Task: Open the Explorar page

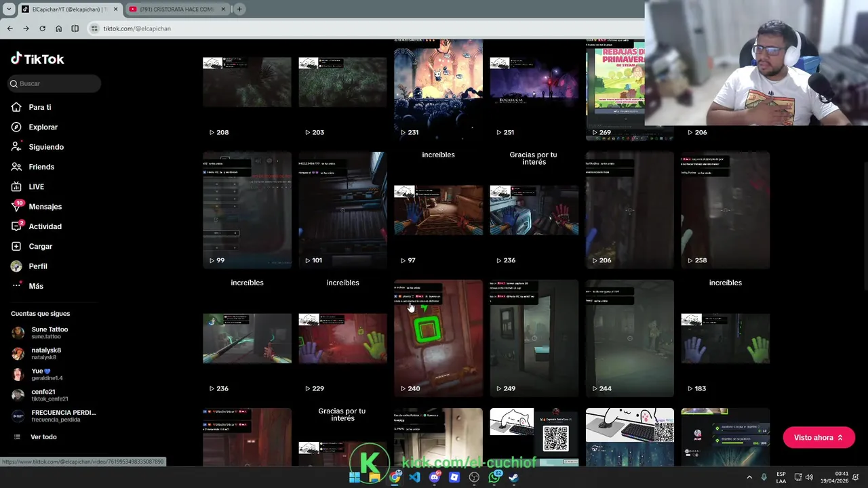Action: 35,127
